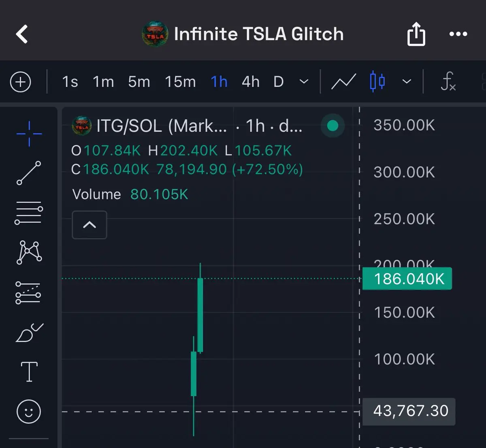
Task: Open the emoji sticker tool
Action: click(x=29, y=412)
